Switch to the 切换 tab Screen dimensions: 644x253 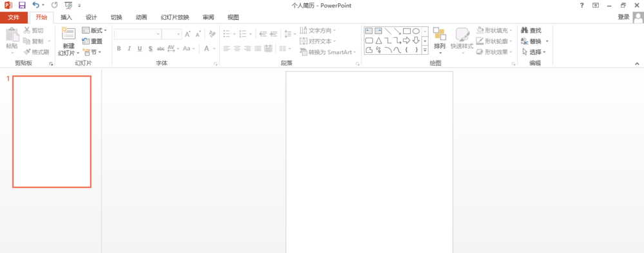[116, 17]
